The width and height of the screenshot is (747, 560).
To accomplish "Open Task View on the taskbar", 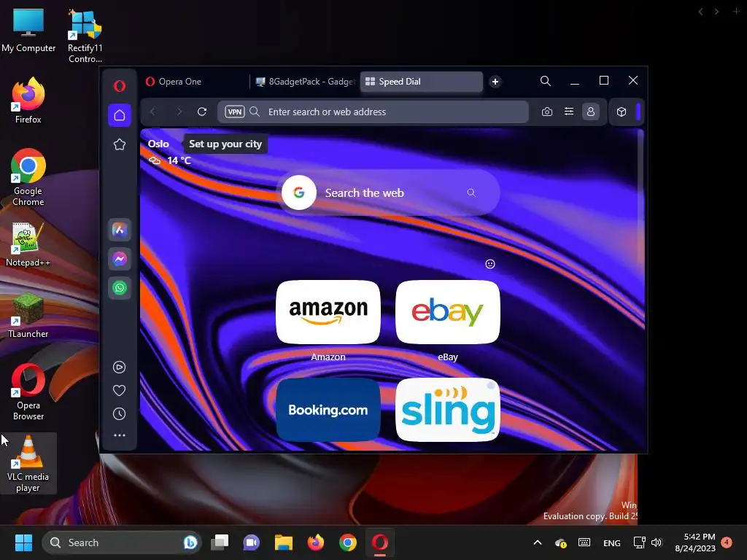I will [220, 542].
